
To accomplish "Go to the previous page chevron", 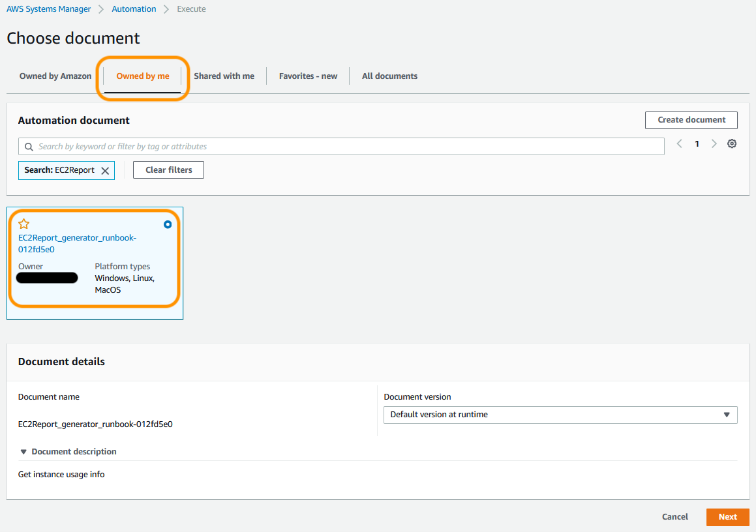I will click(x=679, y=143).
